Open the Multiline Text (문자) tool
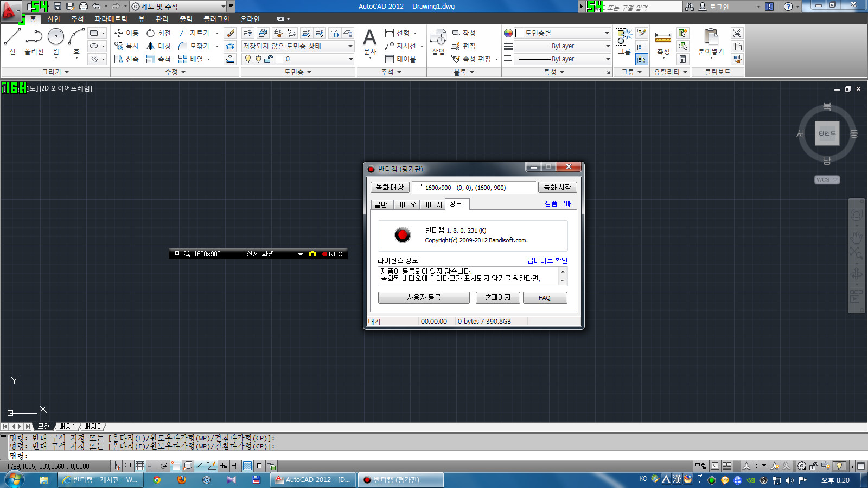Viewport: 868px width, 488px height. (369, 42)
